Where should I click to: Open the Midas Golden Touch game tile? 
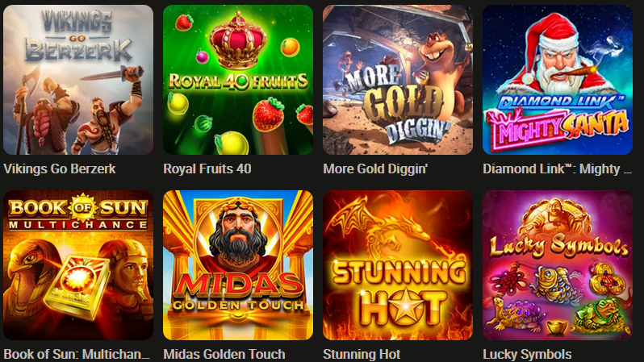(238, 265)
